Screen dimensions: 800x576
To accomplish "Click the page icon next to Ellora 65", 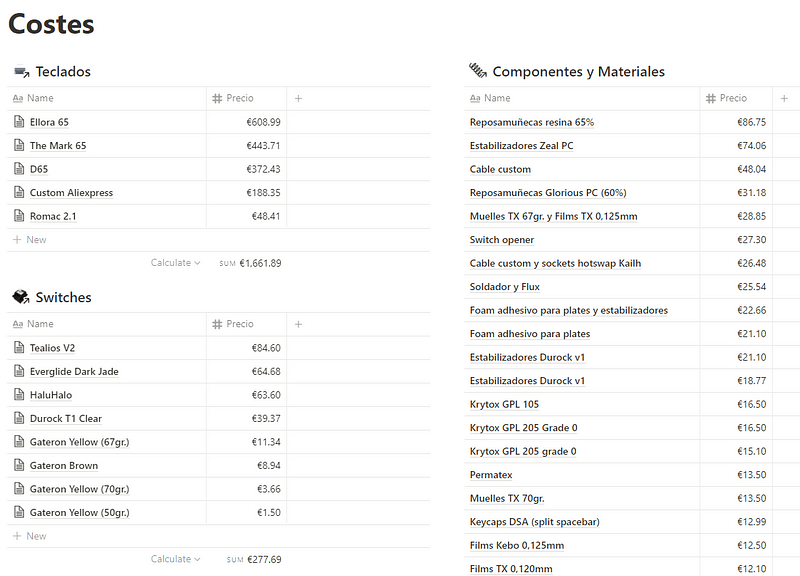I will [18, 122].
